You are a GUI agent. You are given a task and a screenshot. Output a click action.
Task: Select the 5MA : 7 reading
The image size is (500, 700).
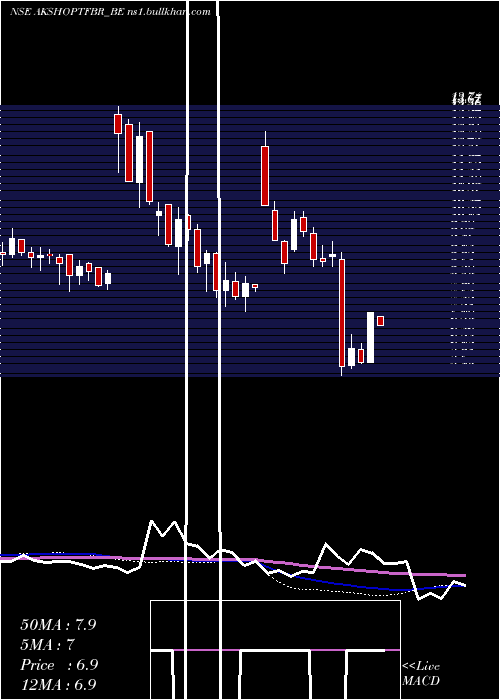pyautogui.click(x=47, y=645)
